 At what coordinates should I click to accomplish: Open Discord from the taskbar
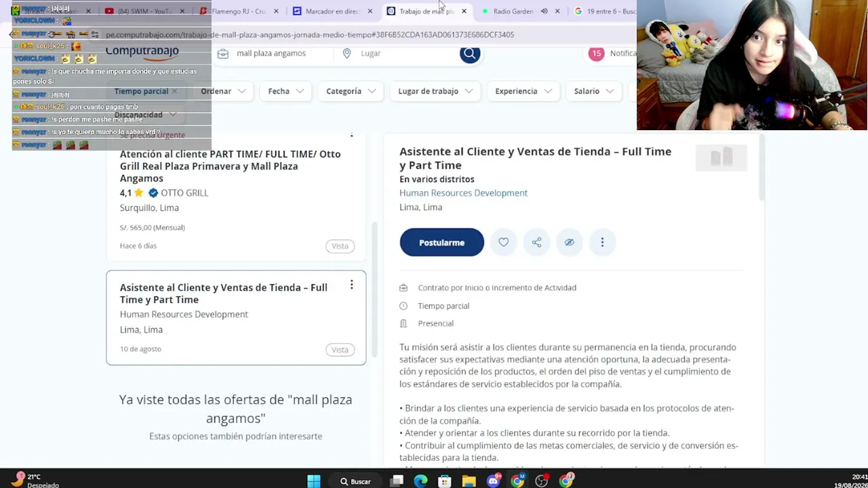tap(493, 481)
